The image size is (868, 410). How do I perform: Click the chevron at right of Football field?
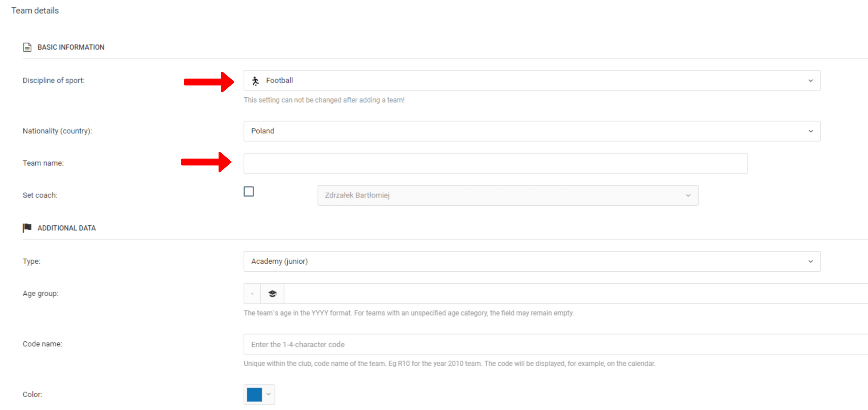click(810, 81)
